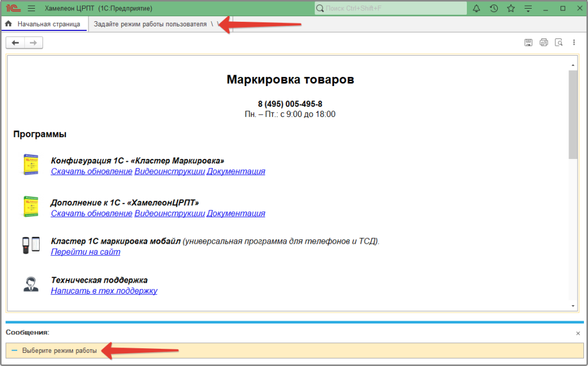Navigate back using the left arrow
Viewport: 588px width, 366px height.
(x=16, y=42)
